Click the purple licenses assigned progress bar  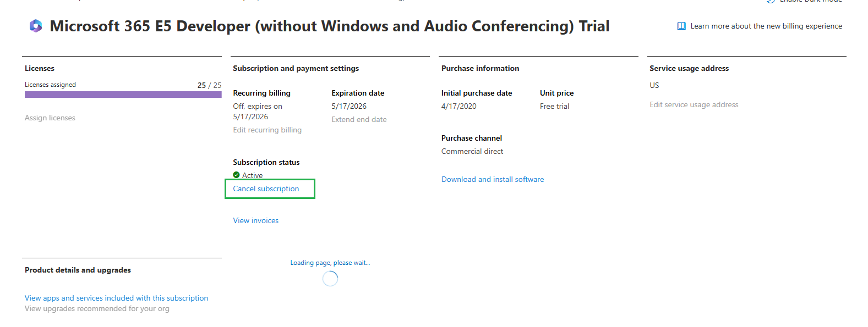click(123, 95)
